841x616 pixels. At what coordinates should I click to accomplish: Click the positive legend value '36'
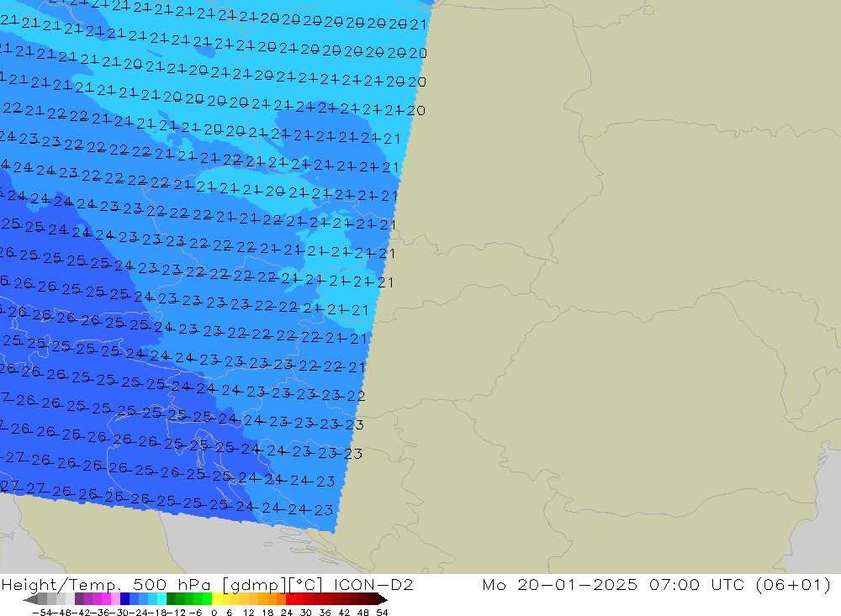tap(325, 613)
